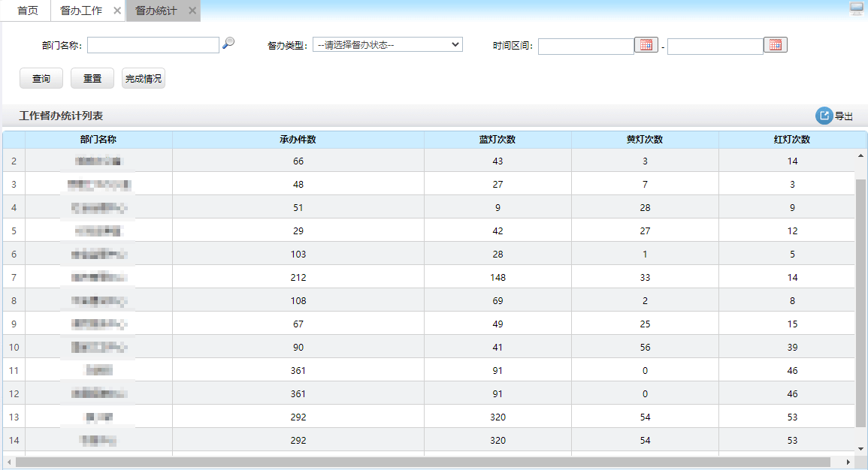
Task: Switch to the 督办工作 tab
Action: click(80, 11)
